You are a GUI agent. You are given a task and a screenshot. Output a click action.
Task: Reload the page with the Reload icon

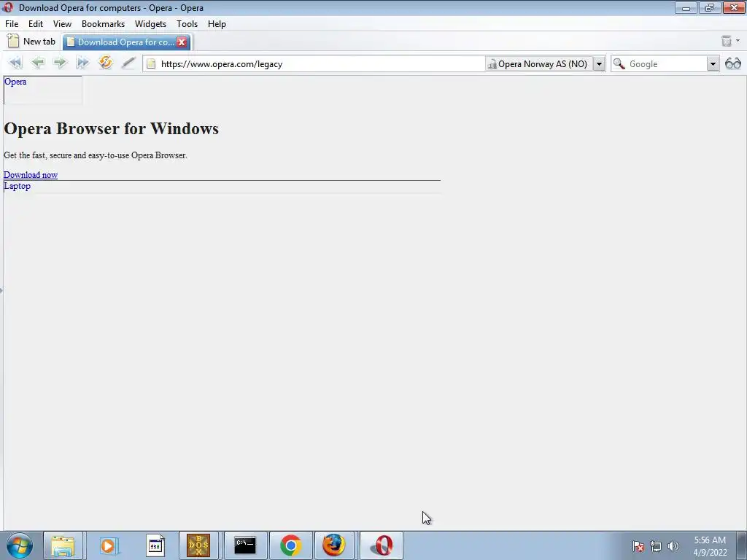point(105,63)
